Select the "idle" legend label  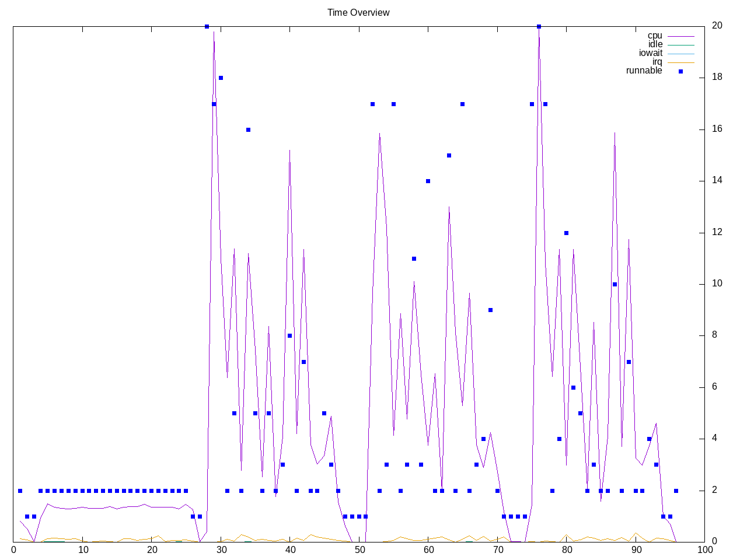coord(655,44)
